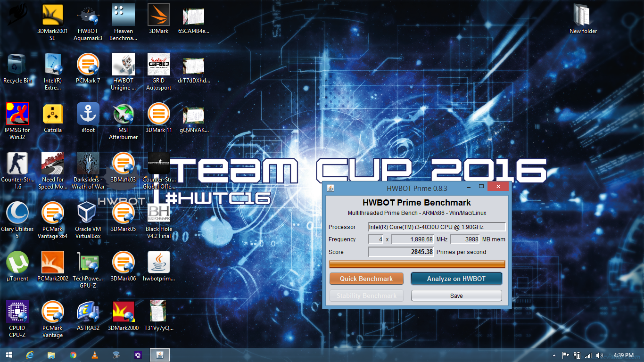
Task: Select the 3DMark desktop shortcut
Action: 159,19
